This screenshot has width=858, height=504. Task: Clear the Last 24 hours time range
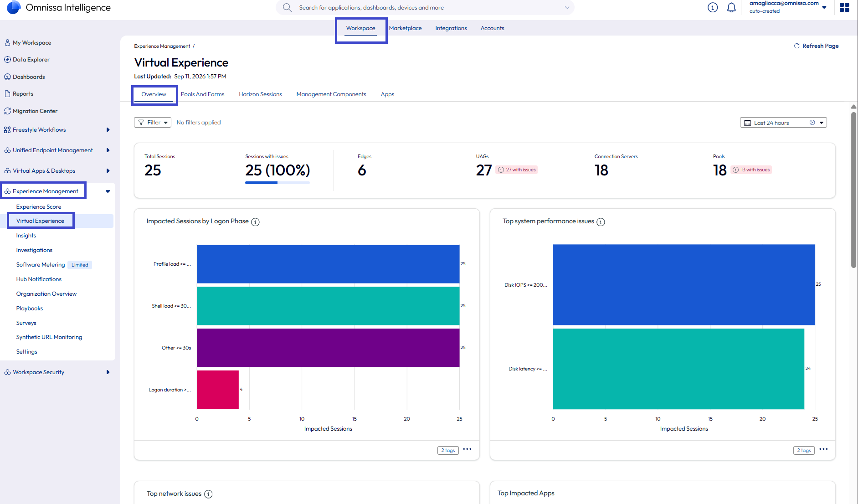click(812, 123)
